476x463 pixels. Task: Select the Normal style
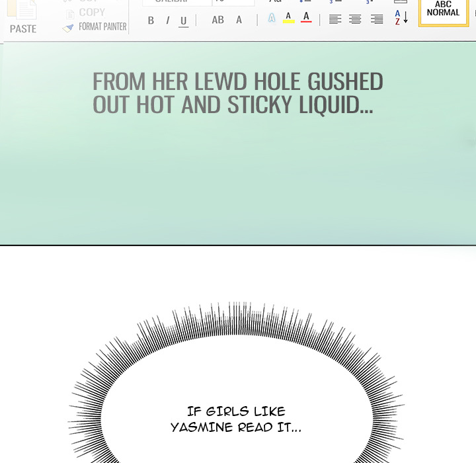tap(443, 11)
